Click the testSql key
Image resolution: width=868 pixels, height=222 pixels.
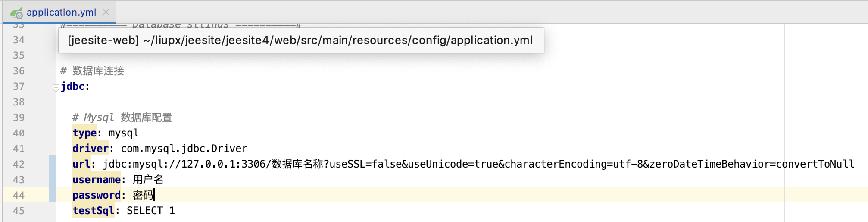click(x=93, y=211)
